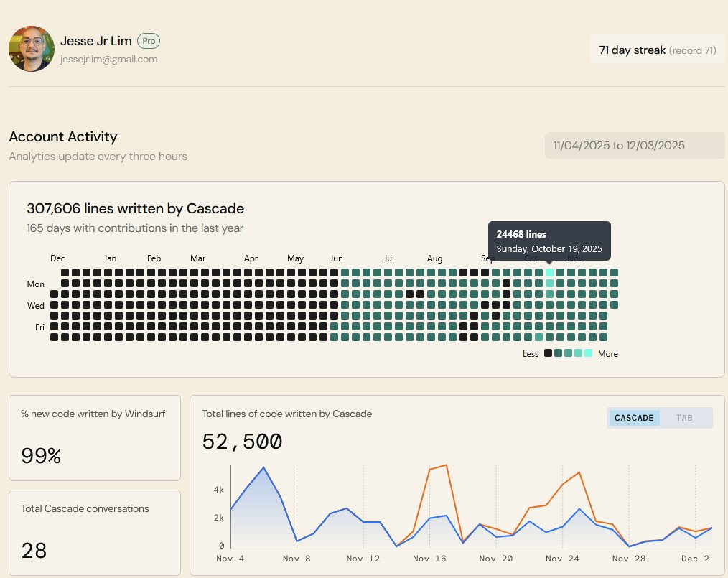Click the 28 conversations value
Viewport: 728px width, 578px height.
point(34,551)
